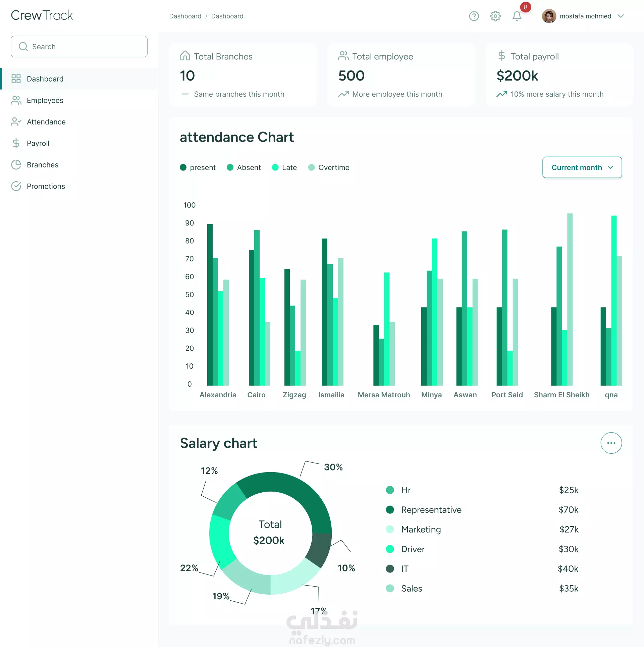
Task: Click the CrewTrack logo
Action: pyautogui.click(x=42, y=15)
